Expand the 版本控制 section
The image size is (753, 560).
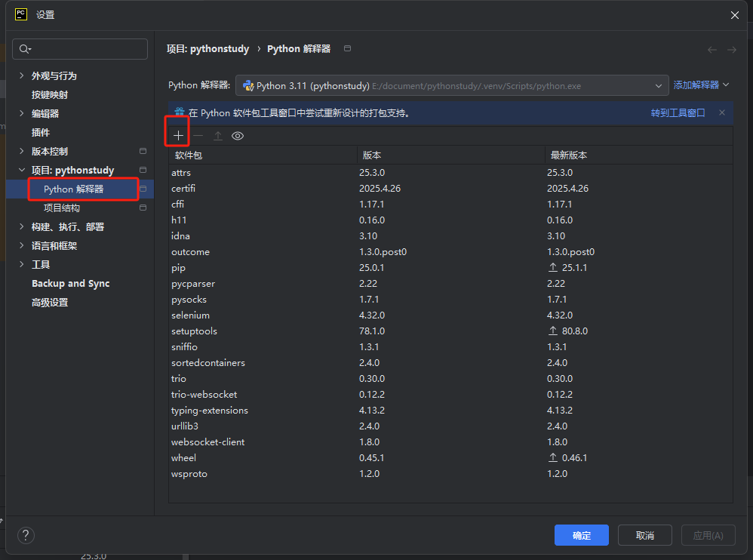click(22, 151)
